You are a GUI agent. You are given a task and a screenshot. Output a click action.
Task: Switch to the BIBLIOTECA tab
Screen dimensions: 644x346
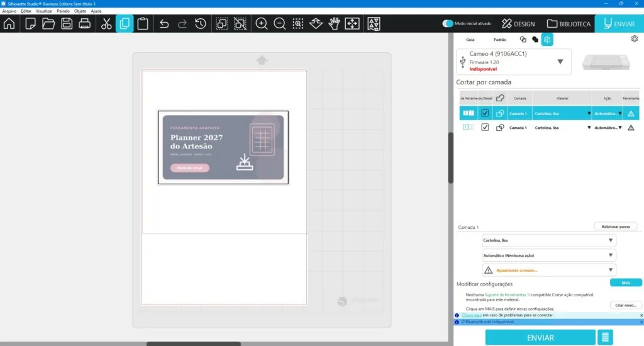point(569,24)
